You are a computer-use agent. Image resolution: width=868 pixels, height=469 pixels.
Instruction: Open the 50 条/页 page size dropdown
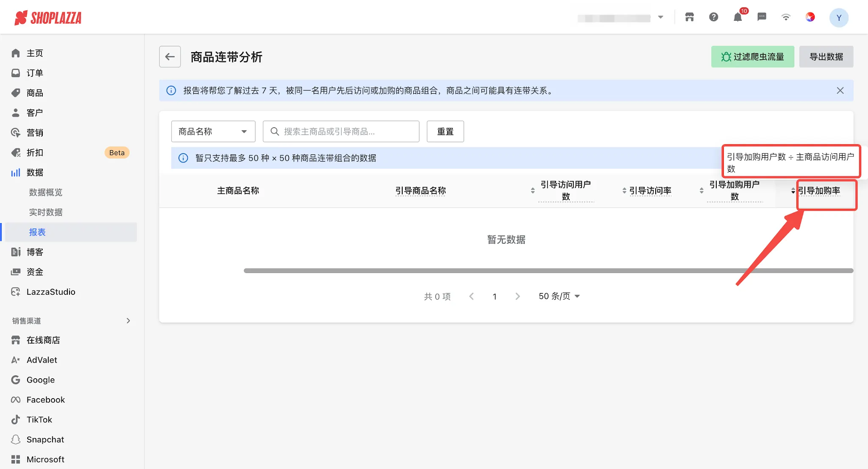click(559, 296)
